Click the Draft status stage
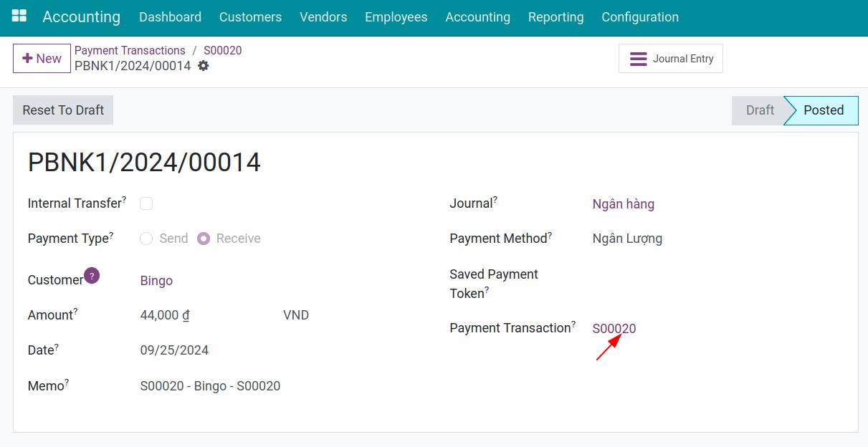Viewport: 868px width, 447px height. (x=758, y=110)
